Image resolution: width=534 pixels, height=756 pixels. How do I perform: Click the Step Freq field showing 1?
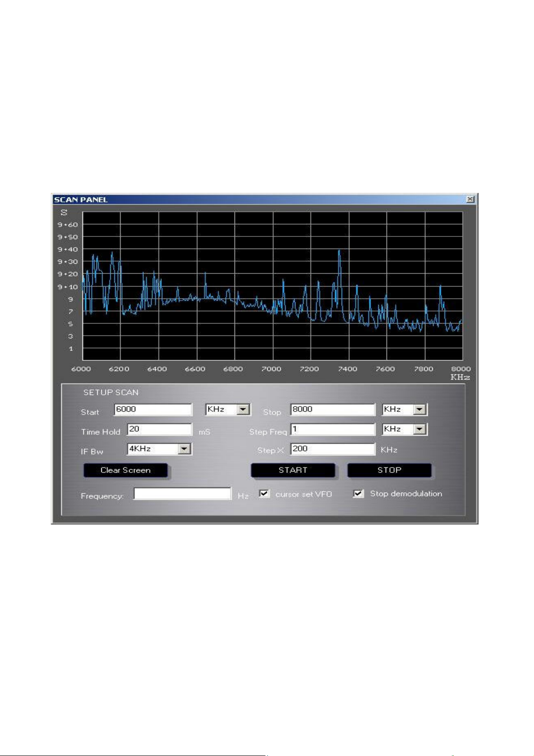tap(333, 429)
